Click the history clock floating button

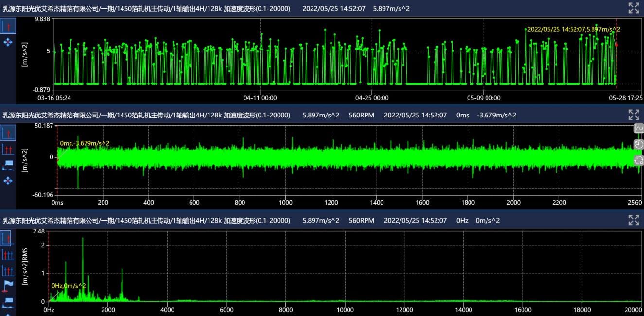click(x=639, y=144)
